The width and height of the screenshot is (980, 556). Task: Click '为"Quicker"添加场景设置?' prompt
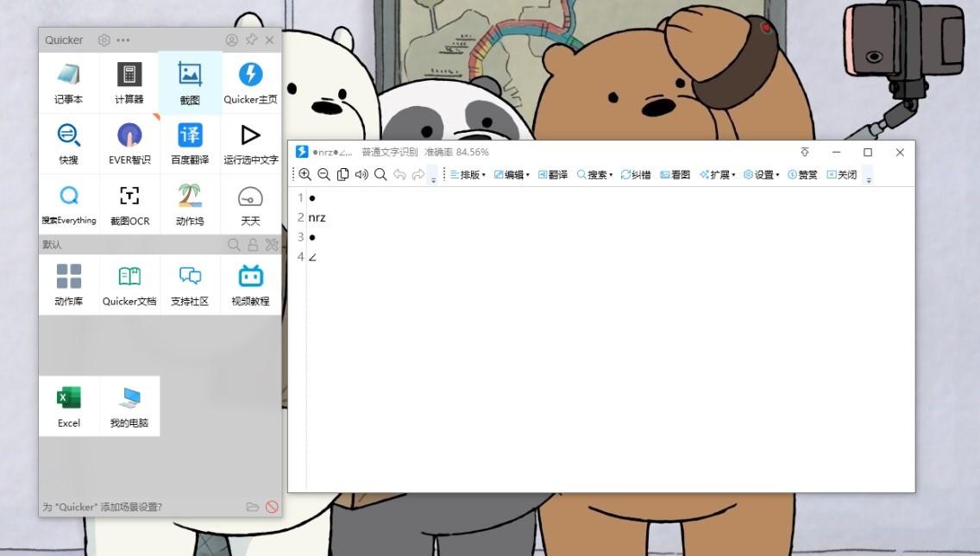[x=103, y=507]
